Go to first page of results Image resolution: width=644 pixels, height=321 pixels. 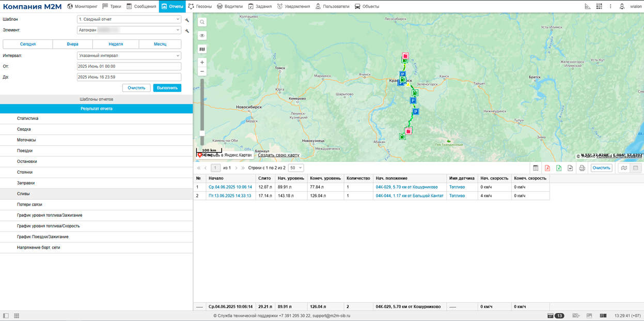coord(198,168)
